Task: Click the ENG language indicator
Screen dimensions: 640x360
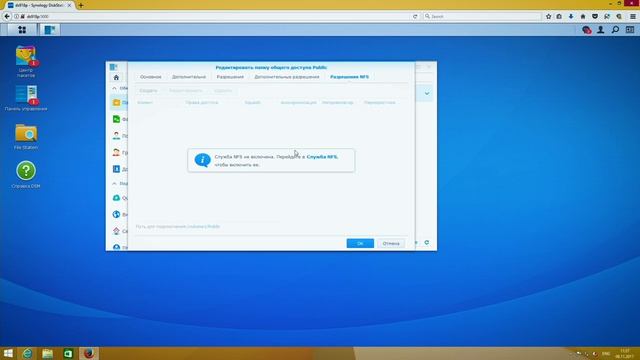Action: 606,353
